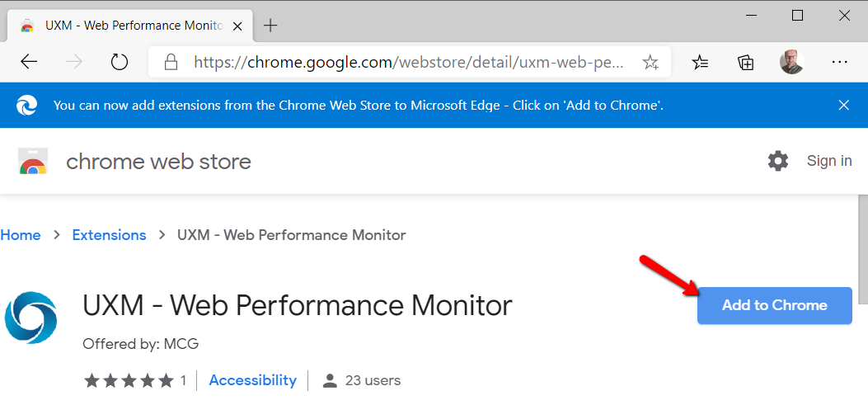
Task: Click the chrome web store logo
Action: (x=33, y=162)
